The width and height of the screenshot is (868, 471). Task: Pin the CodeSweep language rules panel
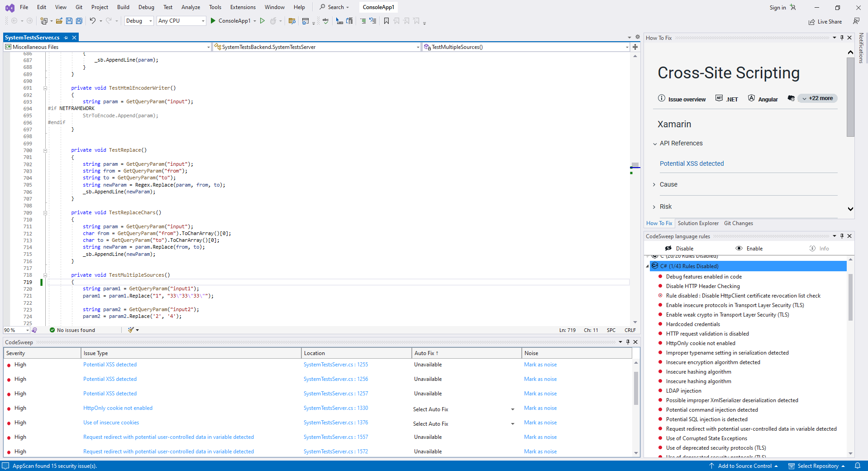tap(842, 236)
